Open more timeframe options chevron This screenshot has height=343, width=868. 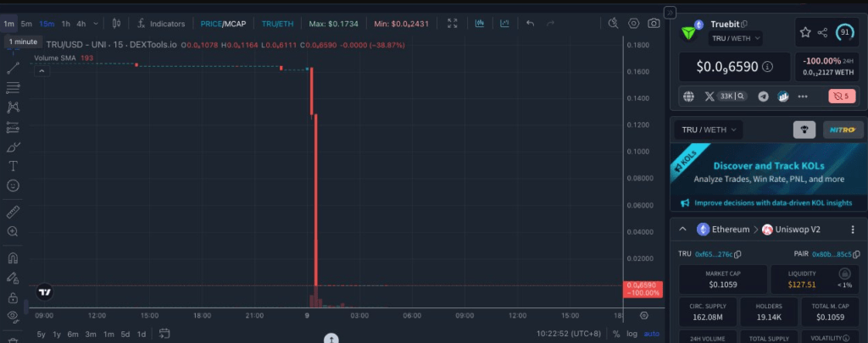pos(96,24)
